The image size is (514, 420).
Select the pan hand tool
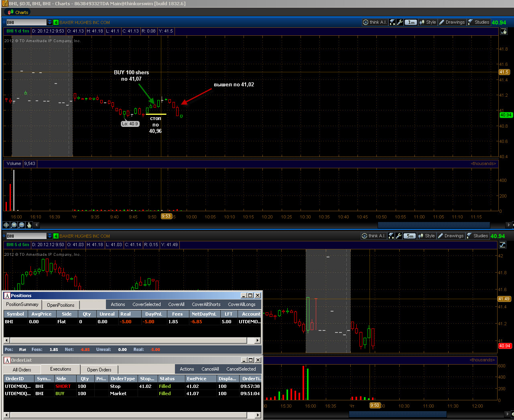click(x=29, y=225)
